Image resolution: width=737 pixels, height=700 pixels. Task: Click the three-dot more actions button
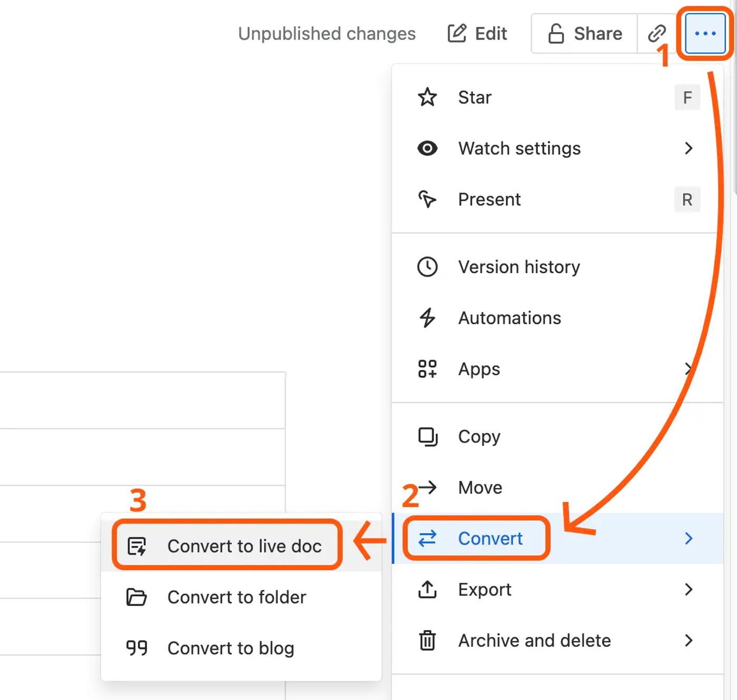point(705,34)
